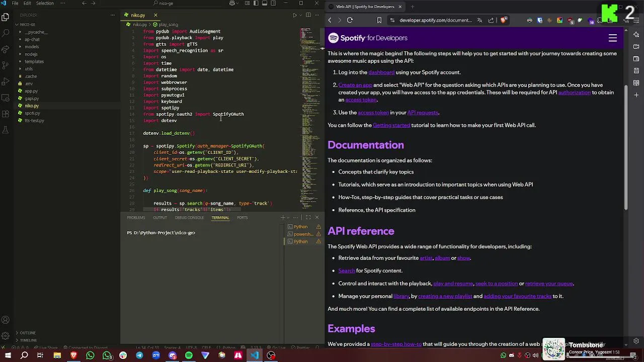Expand the utils folder in Explorer
The width and height of the screenshot is (644, 362).
coord(29,69)
